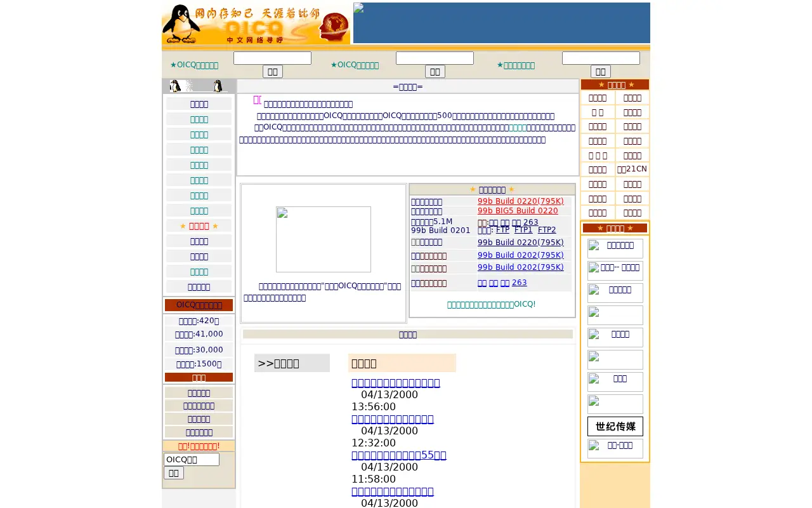This screenshot has width=812, height=508.
Task: Open the 263 link in the last download row
Action: tap(519, 283)
